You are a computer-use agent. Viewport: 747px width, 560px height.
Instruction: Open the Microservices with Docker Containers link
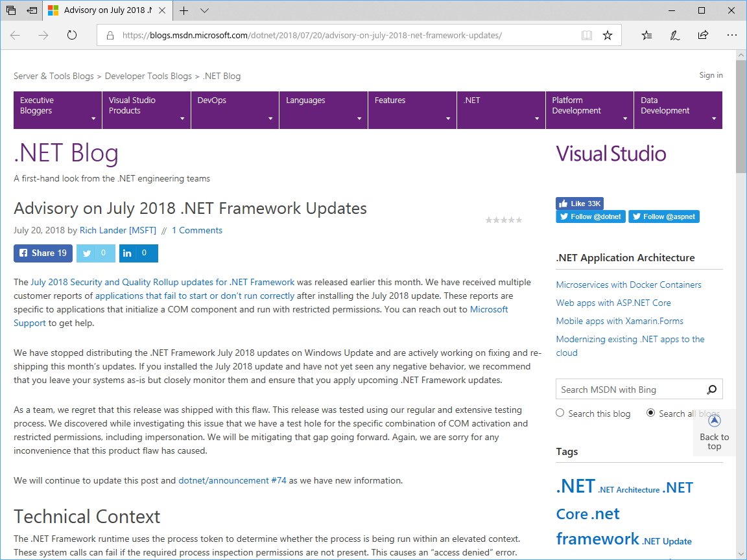pos(628,285)
